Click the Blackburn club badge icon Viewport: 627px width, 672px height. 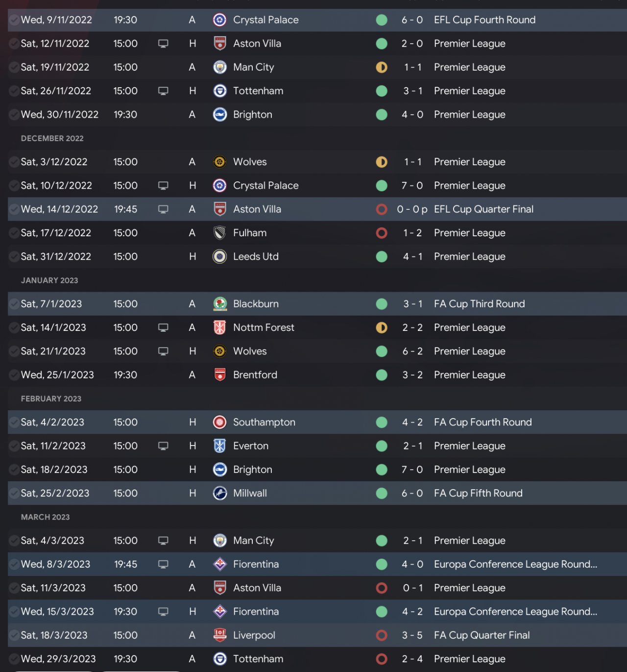(220, 304)
